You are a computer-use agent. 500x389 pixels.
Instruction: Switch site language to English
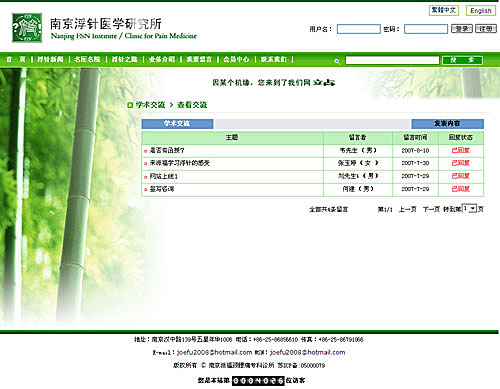481,11
